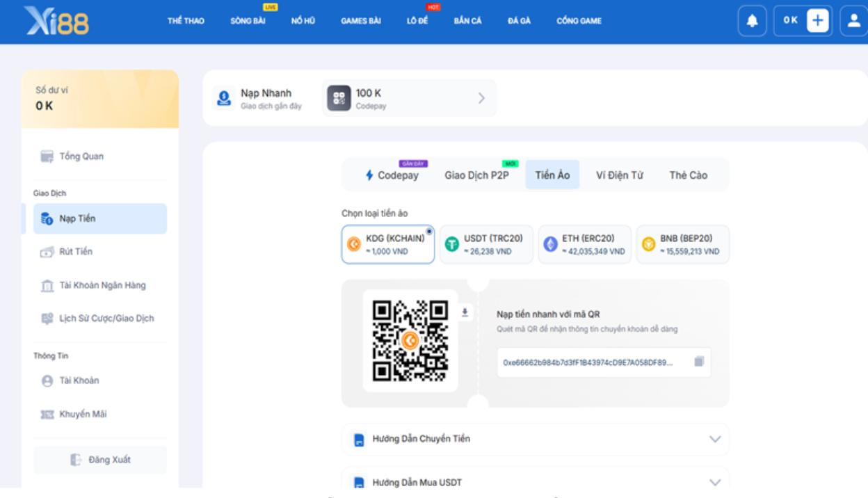Open Lịch Sử Cược/Giao Dịch page
The height and width of the screenshot is (498, 868).
click(100, 319)
